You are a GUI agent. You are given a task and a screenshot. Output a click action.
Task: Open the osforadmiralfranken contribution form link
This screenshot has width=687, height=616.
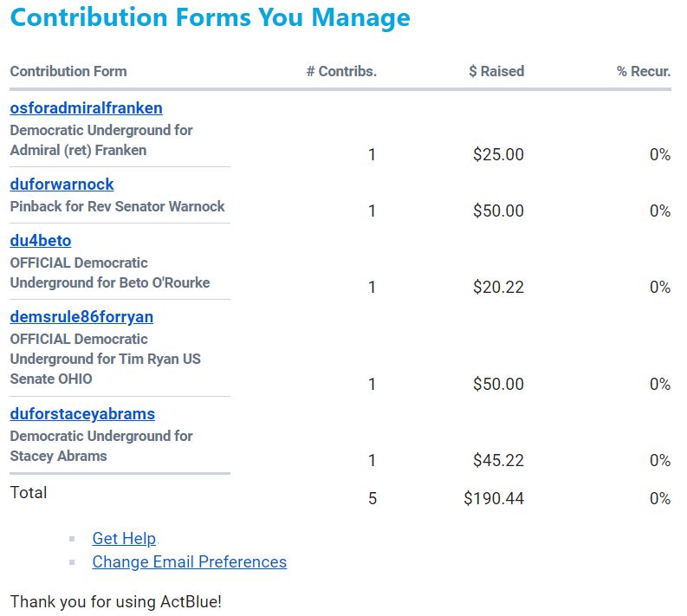[x=86, y=108]
